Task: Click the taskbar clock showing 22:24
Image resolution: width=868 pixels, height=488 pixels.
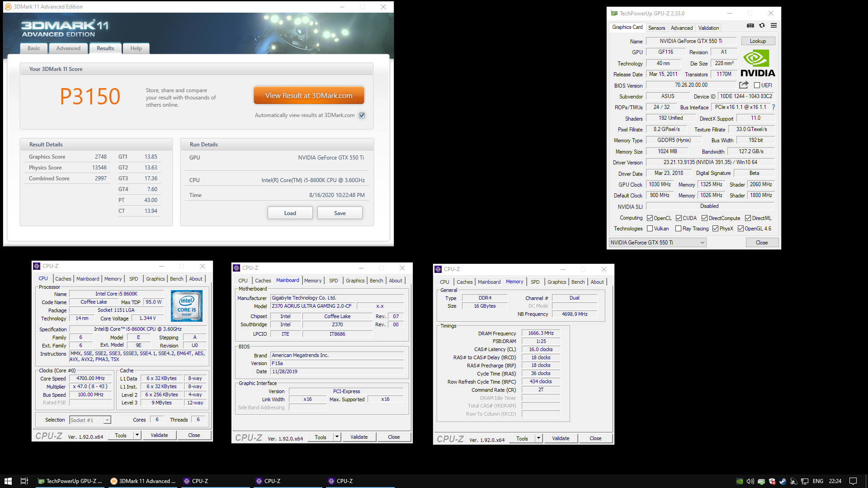Action: pos(835,481)
